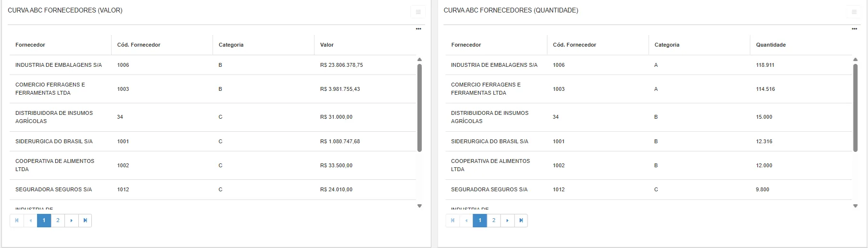Jump to last page in Valor table
This screenshot has height=248, width=868.
pos(85,221)
